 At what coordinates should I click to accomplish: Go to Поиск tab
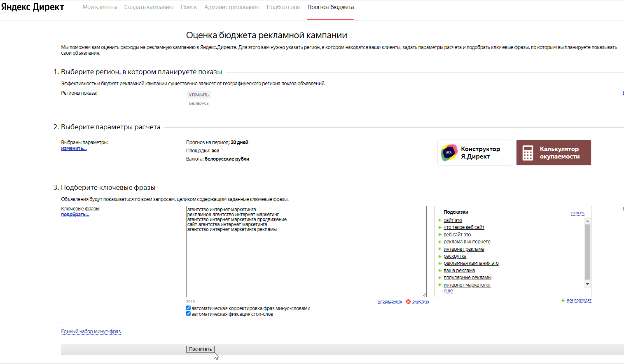point(189,7)
